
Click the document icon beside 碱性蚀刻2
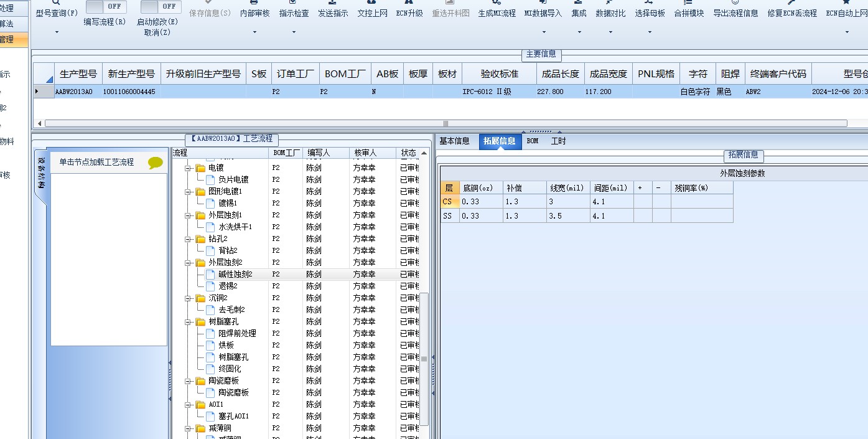[211, 274]
